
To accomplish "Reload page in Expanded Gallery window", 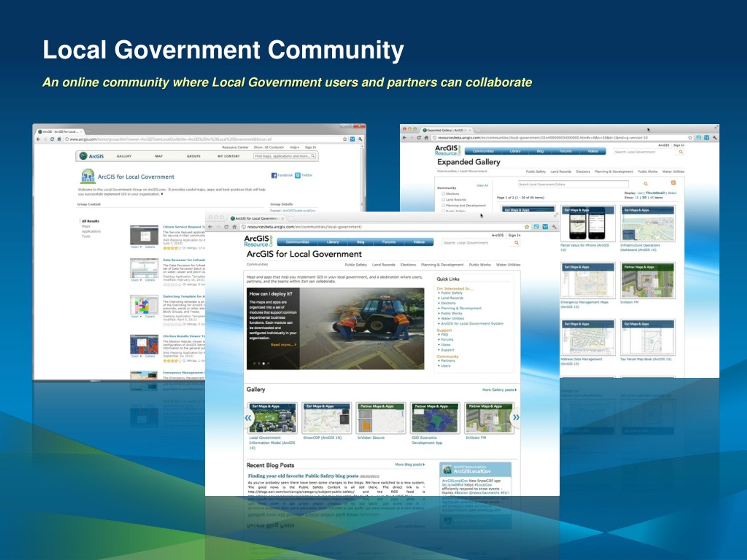I will coord(419,138).
